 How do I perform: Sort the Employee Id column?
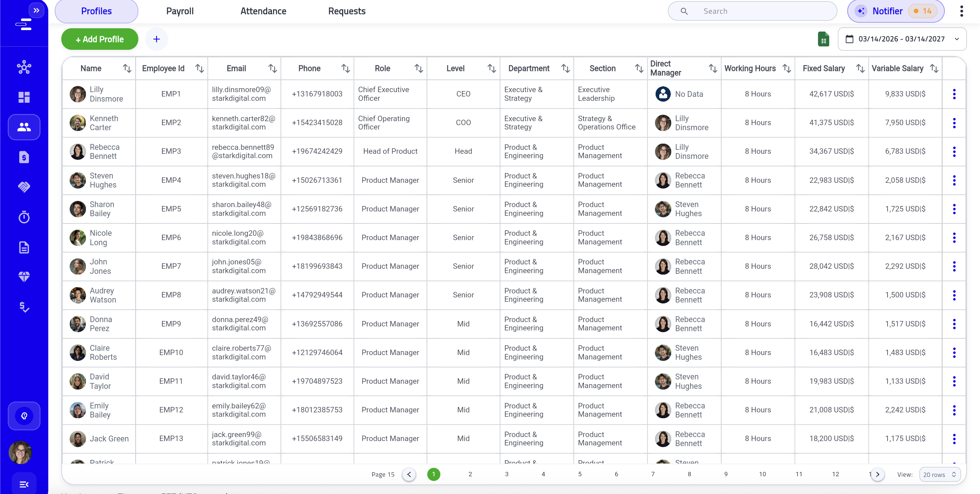[x=200, y=68]
